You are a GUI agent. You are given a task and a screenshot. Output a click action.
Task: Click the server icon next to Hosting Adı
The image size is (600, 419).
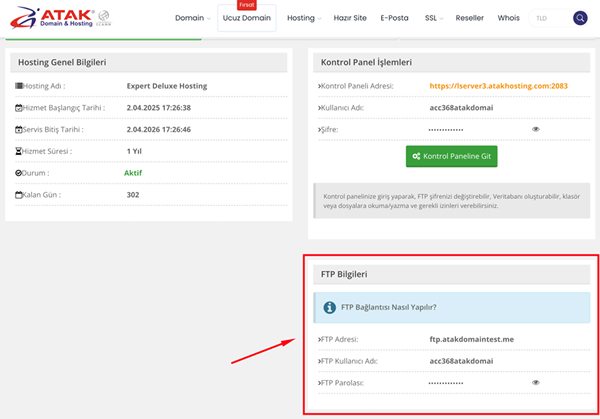19,86
